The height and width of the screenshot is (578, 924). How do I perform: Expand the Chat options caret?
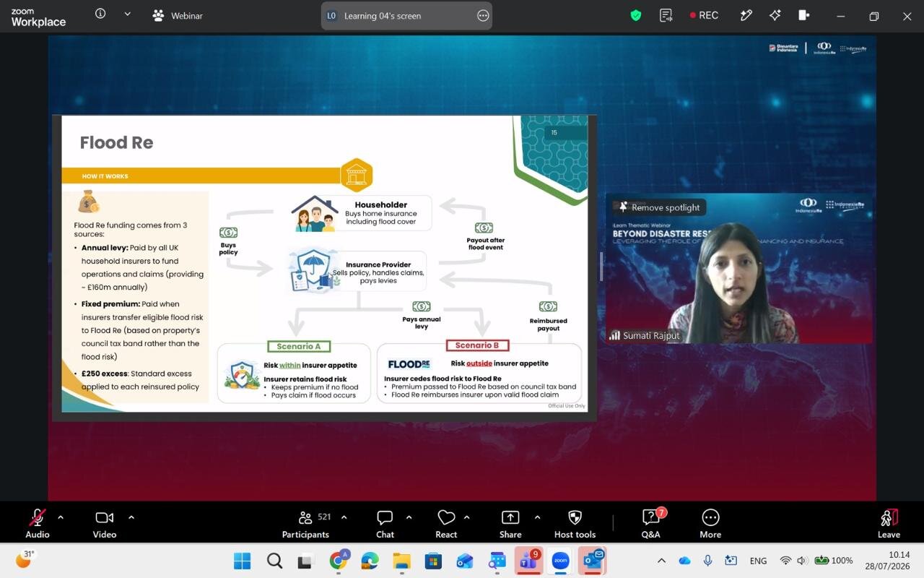pos(409,517)
